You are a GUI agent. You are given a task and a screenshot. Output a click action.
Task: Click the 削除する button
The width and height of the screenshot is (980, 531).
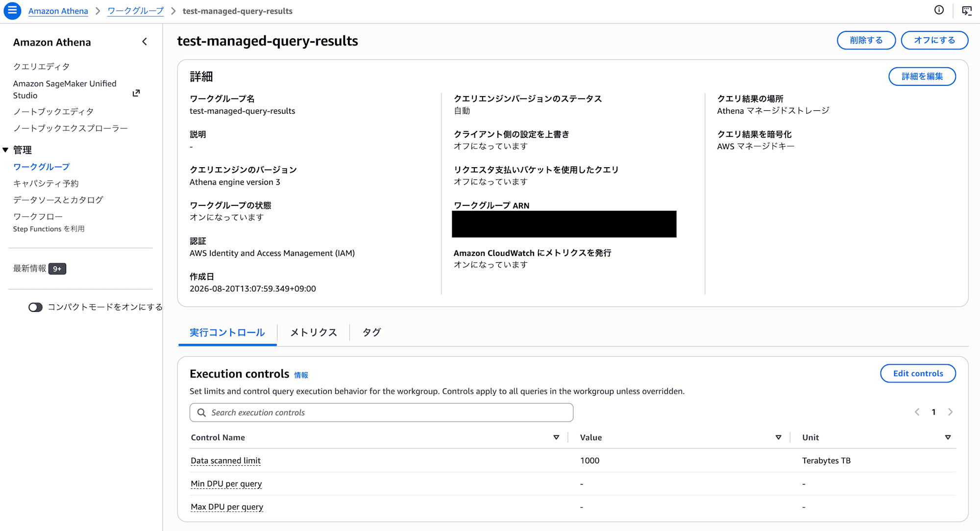coord(866,40)
